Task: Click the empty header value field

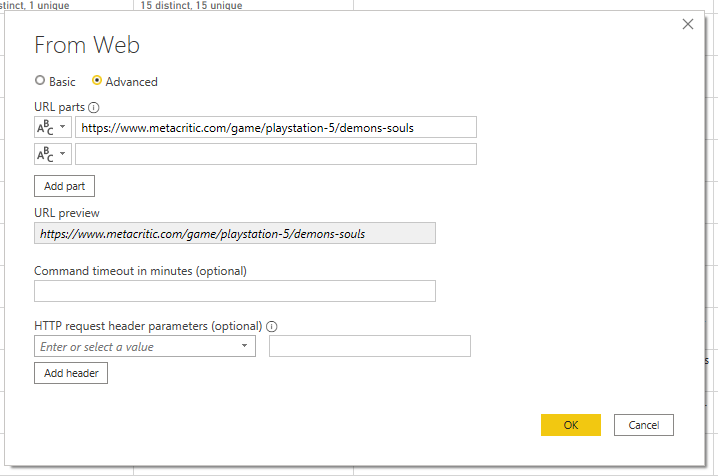Action: click(370, 346)
